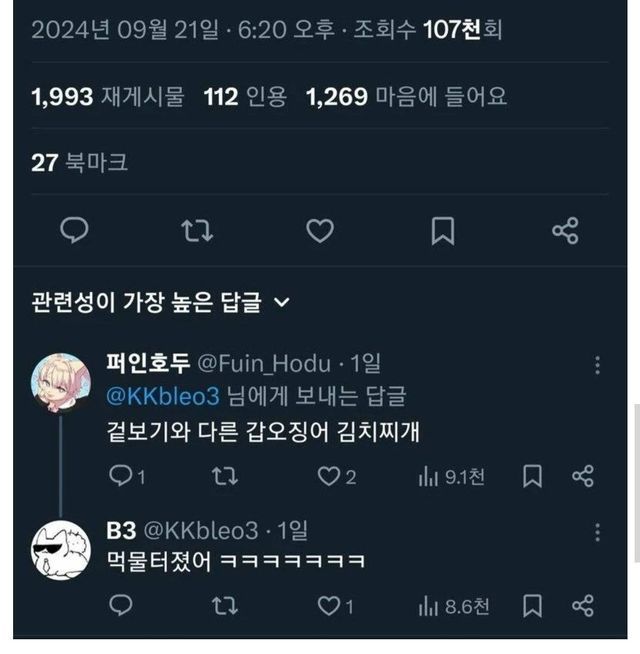Bookmark 퍼인호두's reply
The width and height of the screenshot is (640, 654).
tap(533, 477)
